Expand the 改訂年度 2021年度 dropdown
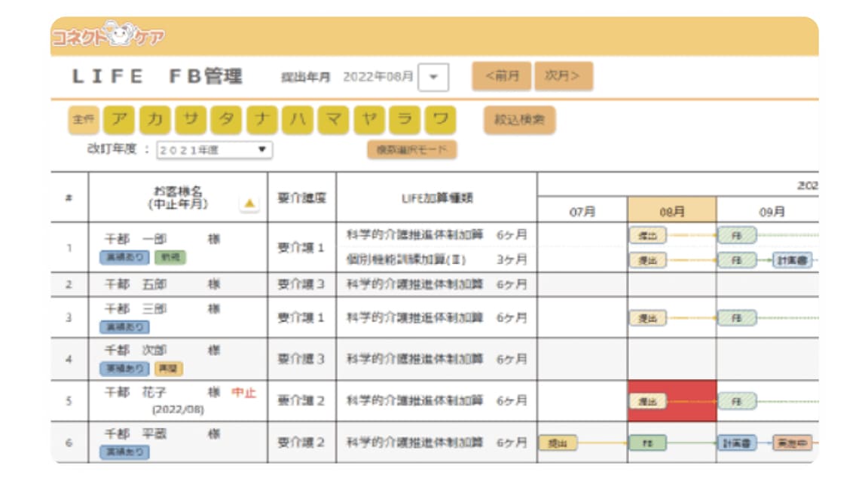Image resolution: width=868 pixels, height=481 pixels. [214, 150]
